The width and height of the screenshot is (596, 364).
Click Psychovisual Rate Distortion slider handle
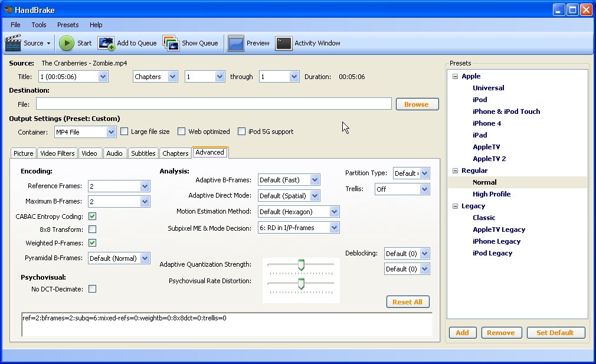[x=301, y=283]
